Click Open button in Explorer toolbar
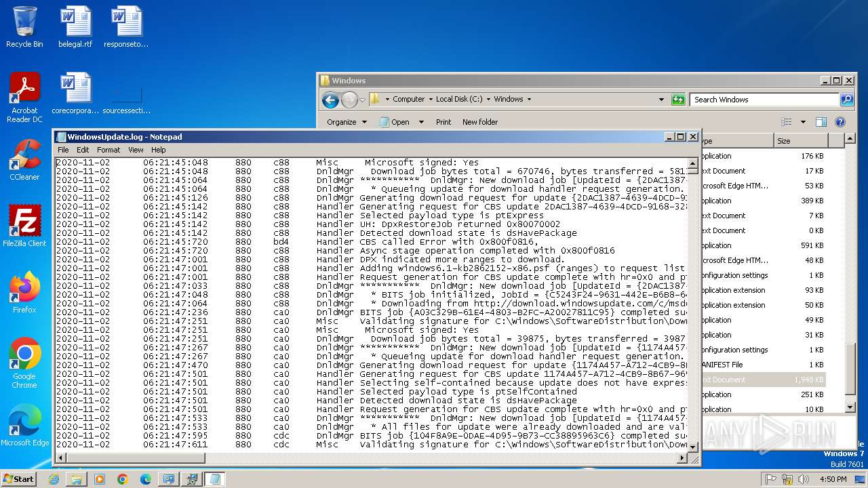868x488 pixels. pos(395,122)
